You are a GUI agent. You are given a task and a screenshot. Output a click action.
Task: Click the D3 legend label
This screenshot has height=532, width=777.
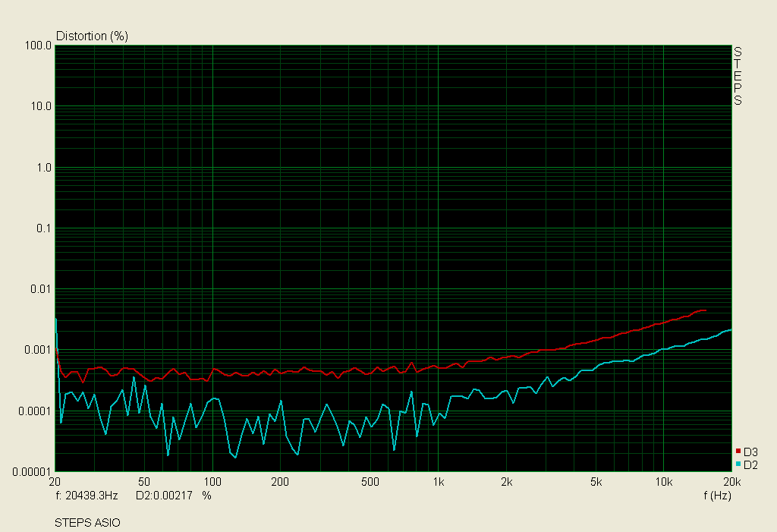750,452
